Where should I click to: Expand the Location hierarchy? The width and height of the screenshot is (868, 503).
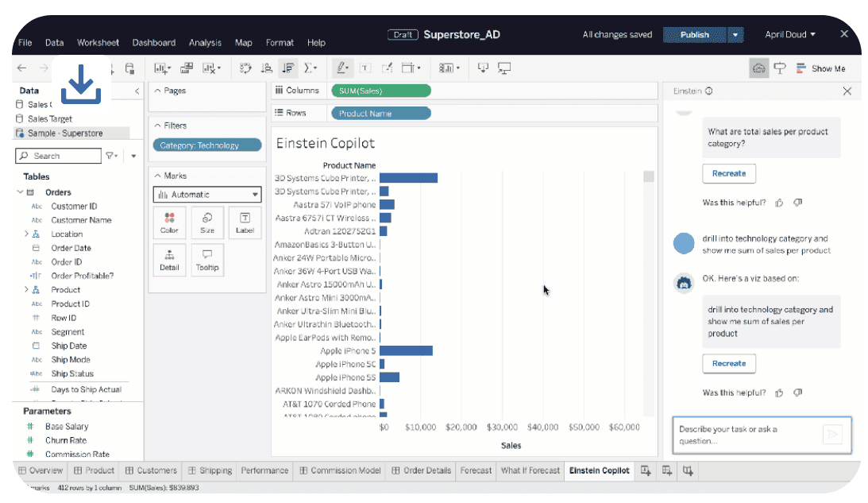pyautogui.click(x=26, y=234)
